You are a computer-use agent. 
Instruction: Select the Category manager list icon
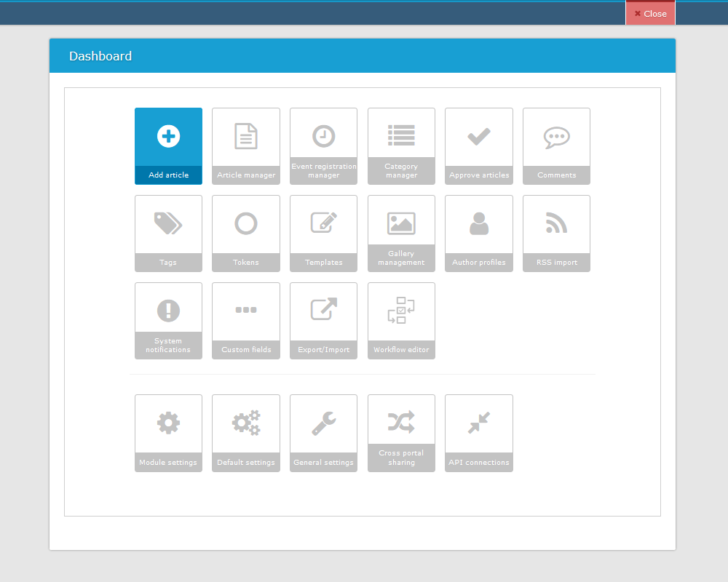click(401, 135)
